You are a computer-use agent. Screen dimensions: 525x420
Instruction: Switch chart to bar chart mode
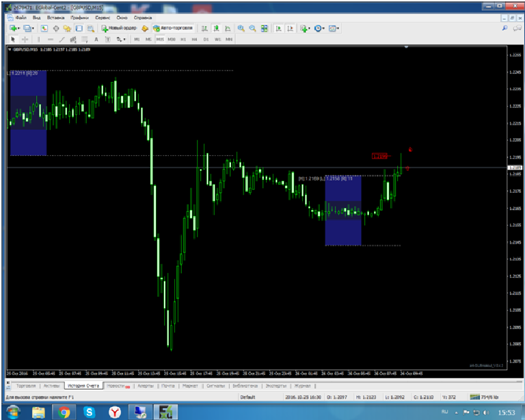tap(204, 29)
